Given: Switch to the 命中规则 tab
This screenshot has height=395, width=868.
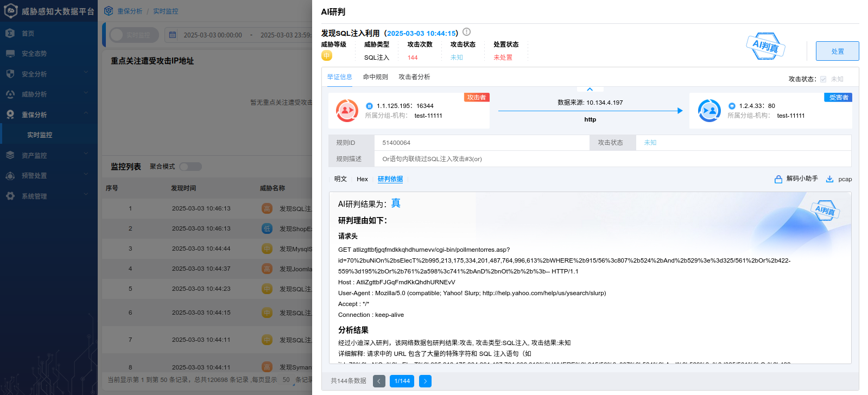Looking at the screenshot, I should [376, 77].
